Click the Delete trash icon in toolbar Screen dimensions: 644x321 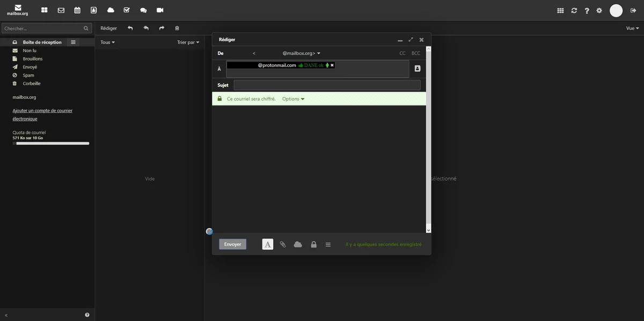click(177, 28)
